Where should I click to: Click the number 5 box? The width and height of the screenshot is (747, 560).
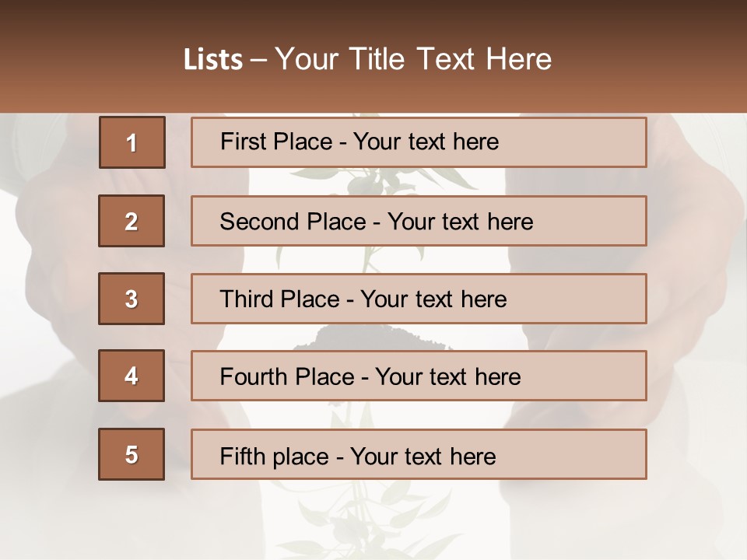[x=132, y=454]
